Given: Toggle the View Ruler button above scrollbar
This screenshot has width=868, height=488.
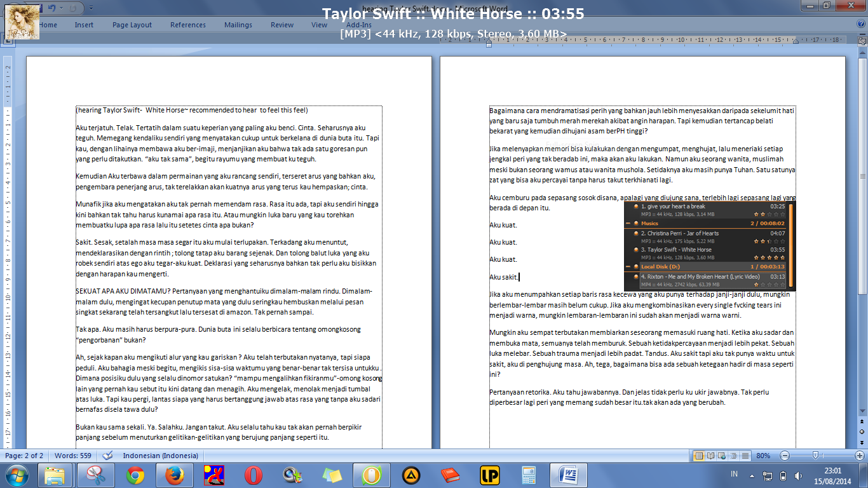Looking at the screenshot, I should pyautogui.click(x=862, y=40).
